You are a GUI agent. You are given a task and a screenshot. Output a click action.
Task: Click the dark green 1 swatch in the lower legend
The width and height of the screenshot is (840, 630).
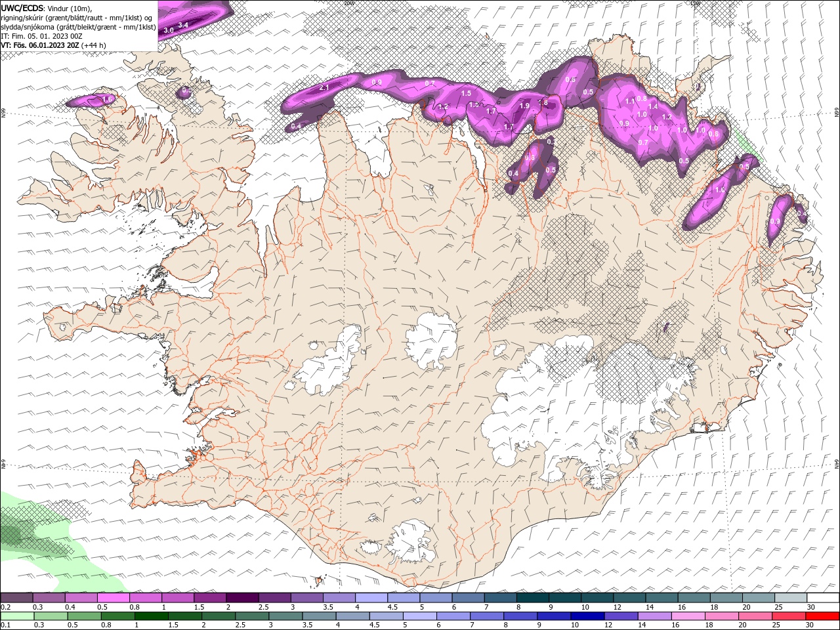pos(152,616)
